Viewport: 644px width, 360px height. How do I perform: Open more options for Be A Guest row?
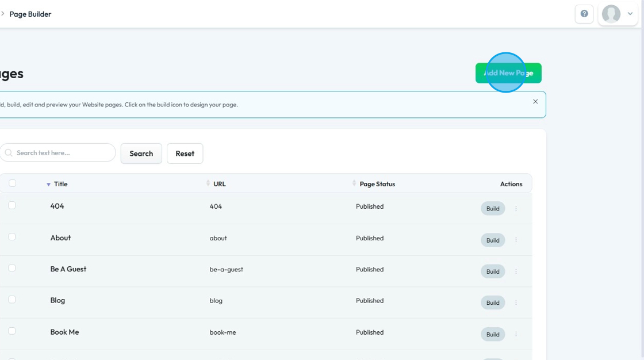coord(516,271)
